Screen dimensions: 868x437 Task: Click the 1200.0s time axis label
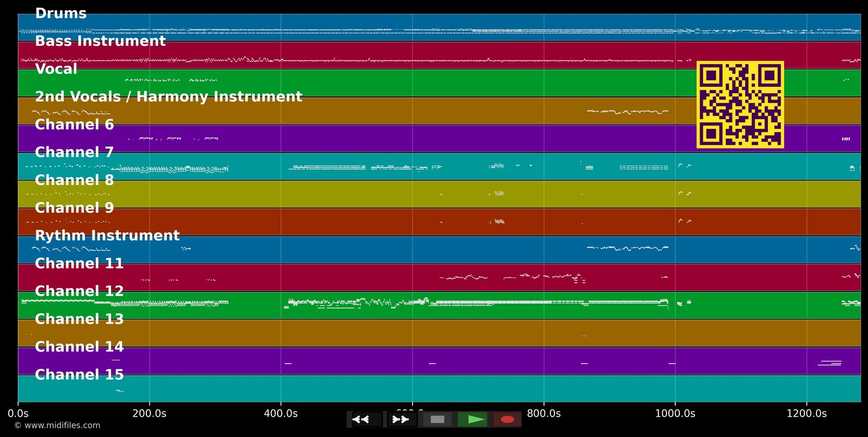click(806, 413)
